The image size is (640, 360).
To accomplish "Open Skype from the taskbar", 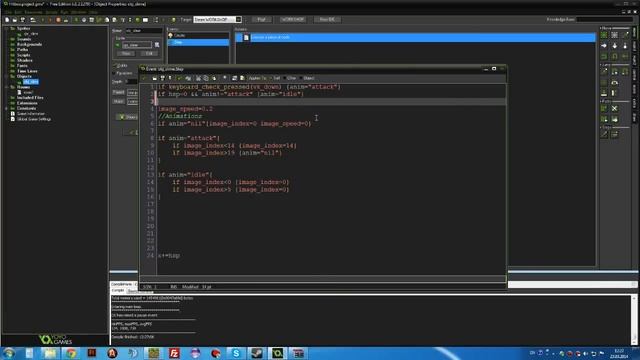I will (x=236, y=353).
